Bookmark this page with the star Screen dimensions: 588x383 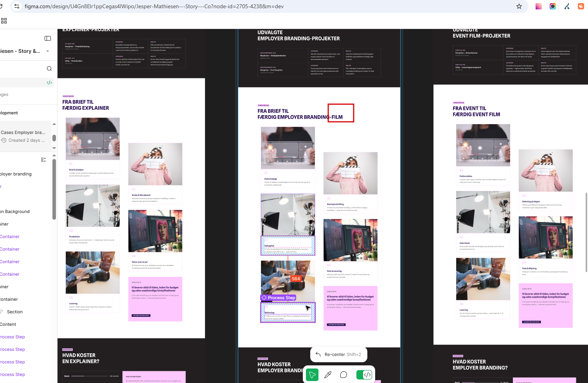coord(519,6)
